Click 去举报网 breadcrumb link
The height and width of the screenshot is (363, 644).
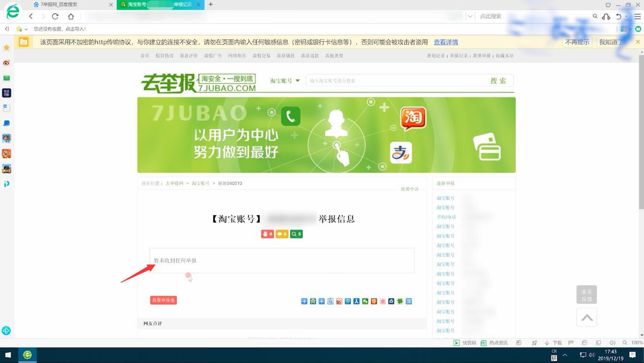coord(174,183)
